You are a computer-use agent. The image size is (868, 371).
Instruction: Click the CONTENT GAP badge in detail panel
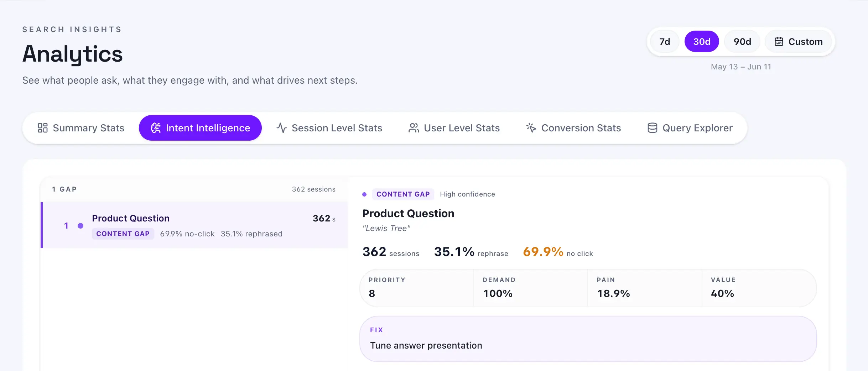coord(403,194)
